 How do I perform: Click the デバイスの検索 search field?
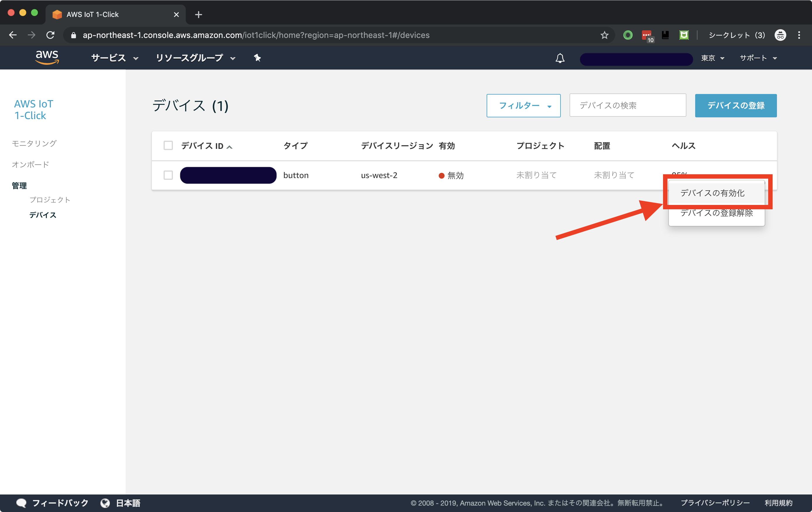[627, 105]
